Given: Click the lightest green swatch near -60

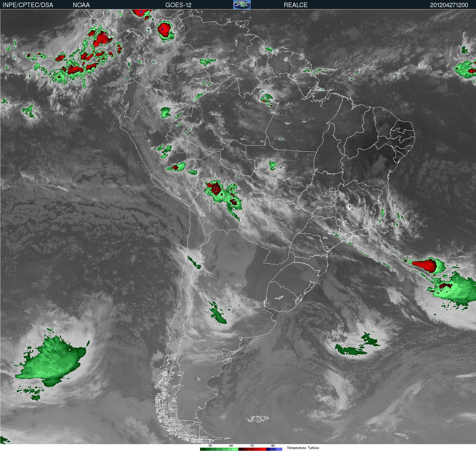Looking at the screenshot, I should (235, 449).
